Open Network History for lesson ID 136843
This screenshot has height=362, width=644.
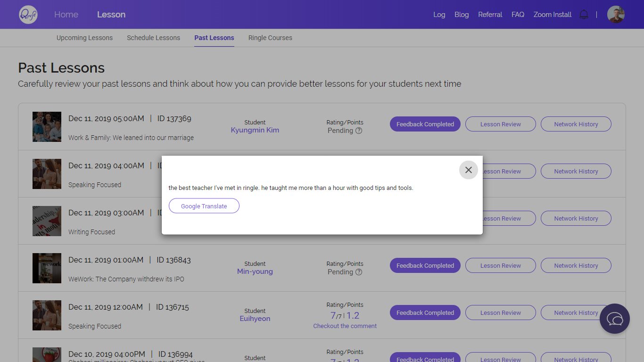[x=576, y=265]
